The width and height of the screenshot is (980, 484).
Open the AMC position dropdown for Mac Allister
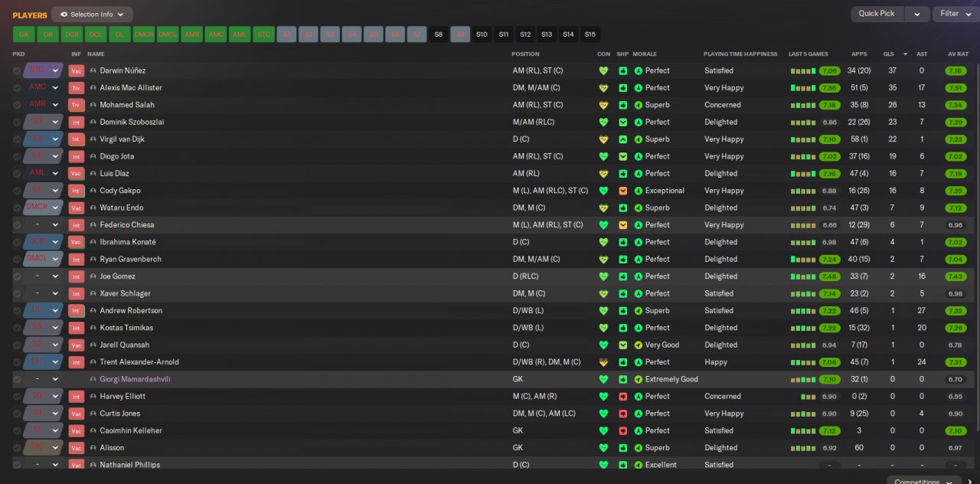tap(43, 88)
